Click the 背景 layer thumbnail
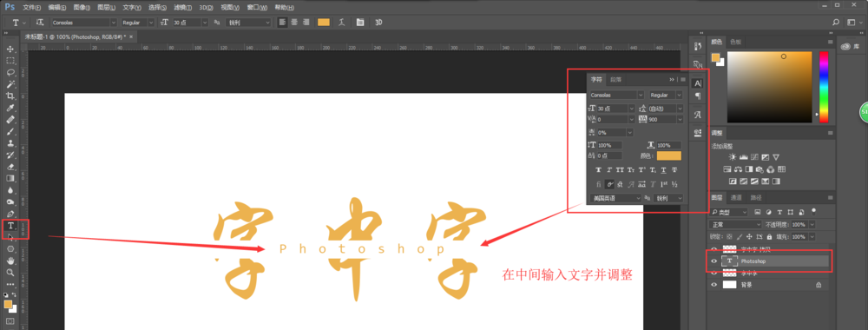This screenshot has height=330, width=868. (730, 285)
